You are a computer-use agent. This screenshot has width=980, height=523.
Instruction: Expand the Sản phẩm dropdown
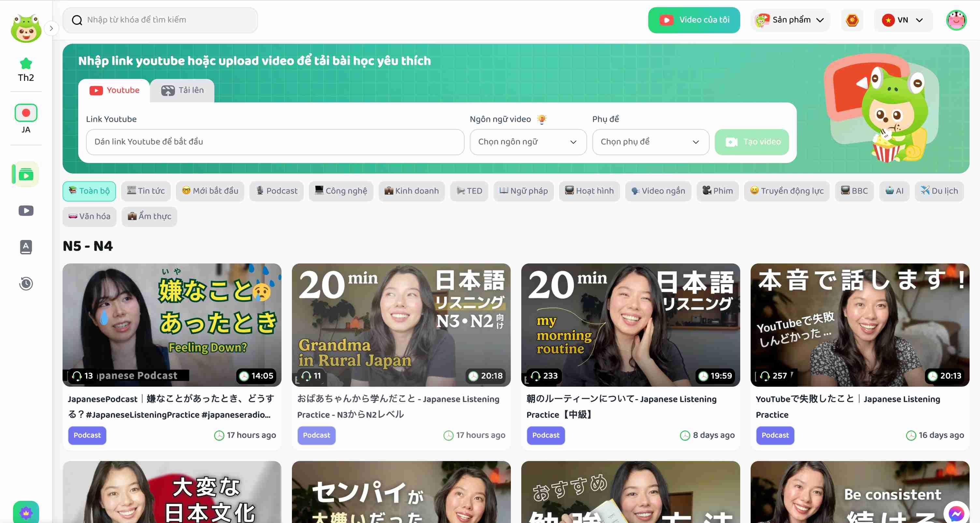point(790,20)
